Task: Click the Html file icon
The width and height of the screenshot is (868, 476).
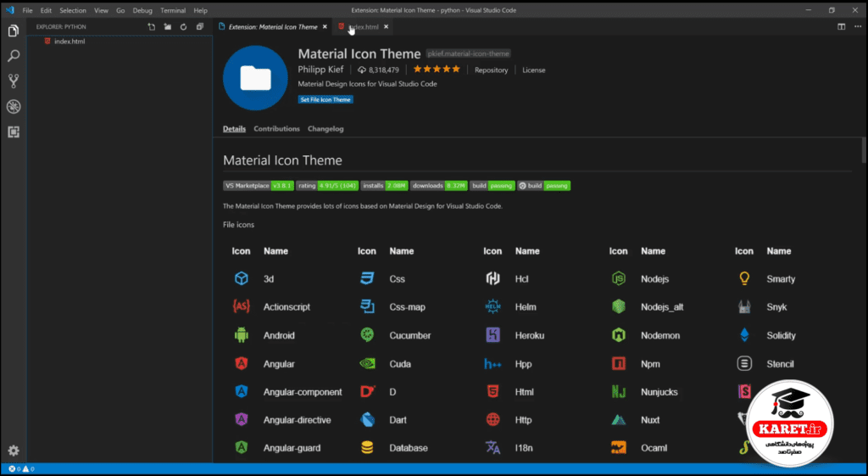Action: click(x=492, y=391)
